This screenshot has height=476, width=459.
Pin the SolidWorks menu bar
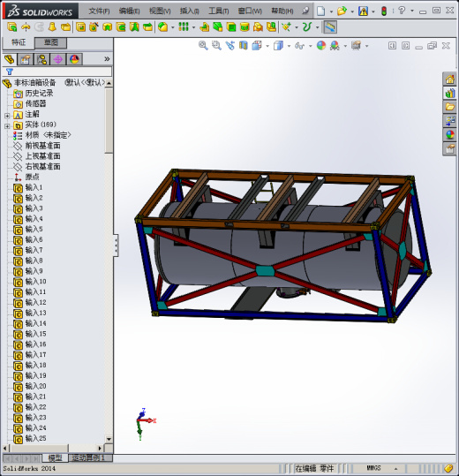coord(305,11)
